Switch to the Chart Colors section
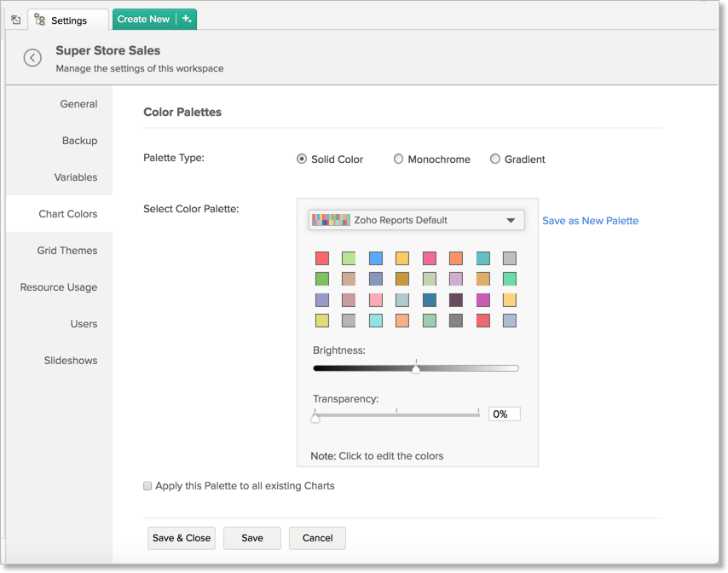The image size is (728, 573). (x=68, y=214)
